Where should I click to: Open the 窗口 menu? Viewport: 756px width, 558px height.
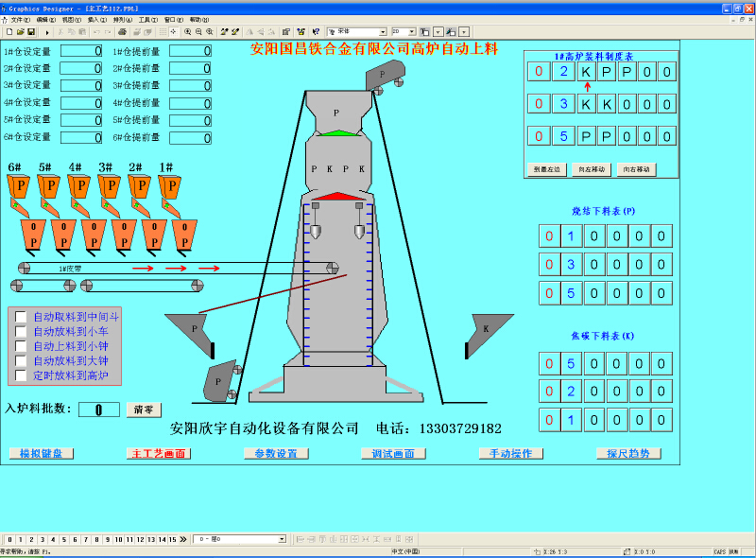click(174, 20)
